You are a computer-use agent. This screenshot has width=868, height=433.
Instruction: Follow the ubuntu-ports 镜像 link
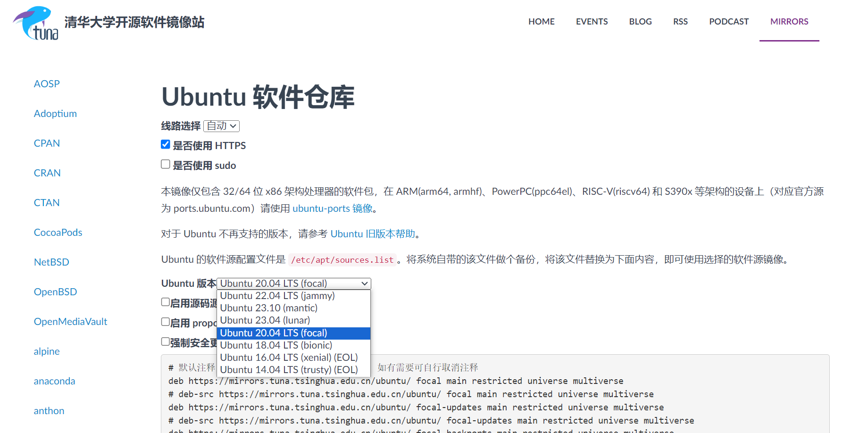pos(333,208)
